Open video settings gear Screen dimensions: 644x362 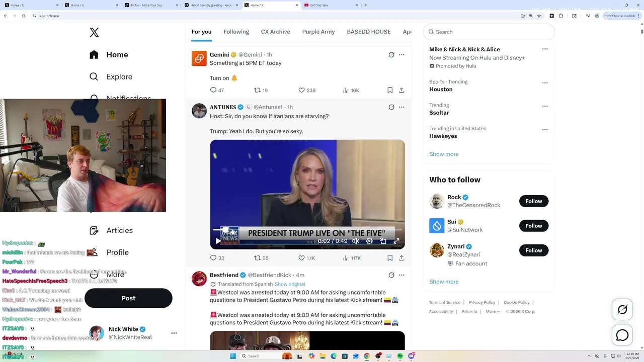369,241
